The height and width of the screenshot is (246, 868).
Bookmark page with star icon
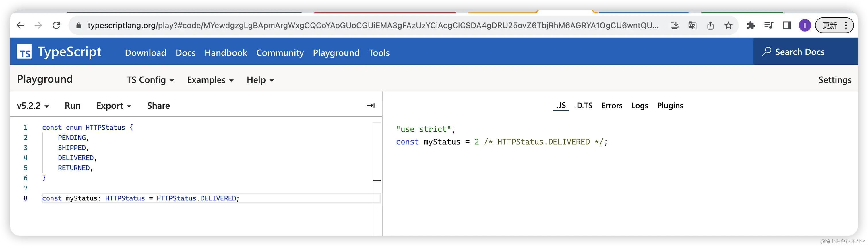[x=728, y=25]
